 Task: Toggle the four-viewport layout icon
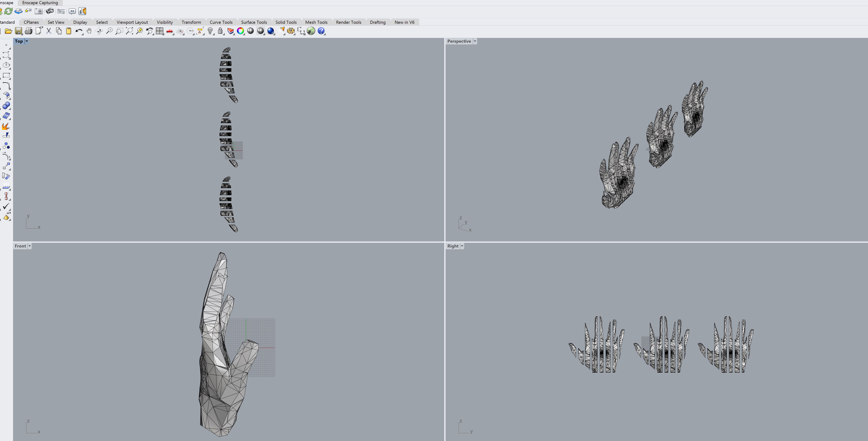tap(159, 31)
